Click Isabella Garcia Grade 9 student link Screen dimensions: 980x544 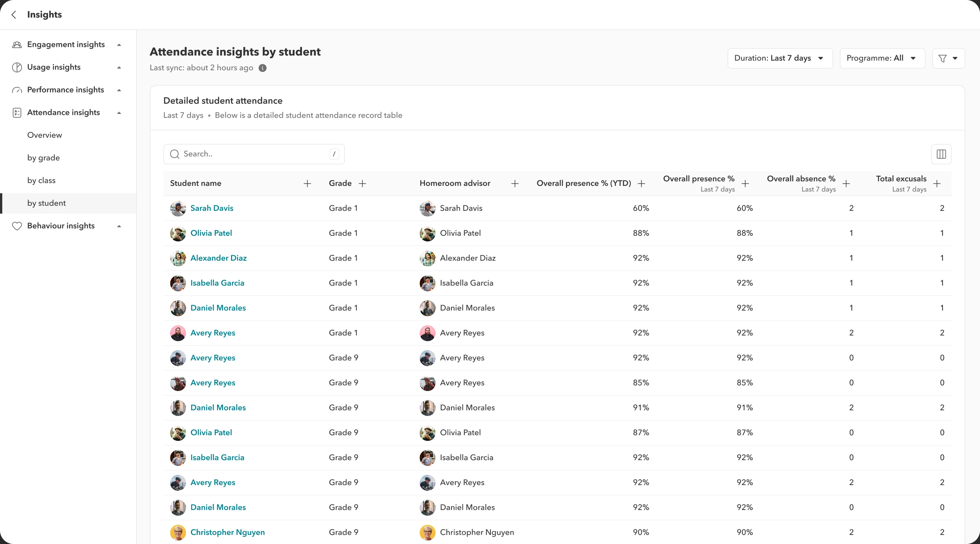pyautogui.click(x=217, y=458)
